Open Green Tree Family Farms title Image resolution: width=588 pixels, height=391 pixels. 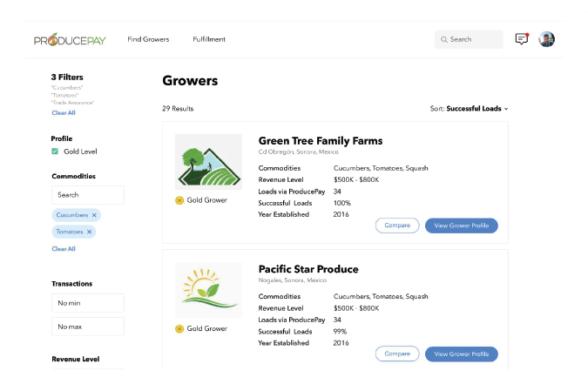[321, 141]
